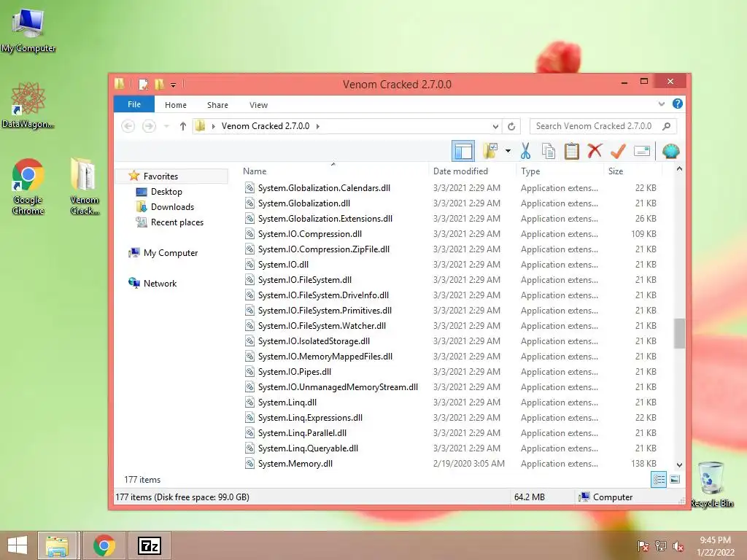Image resolution: width=747 pixels, height=560 pixels.
Task: Click the blue shell icon in toolbar
Action: click(671, 151)
